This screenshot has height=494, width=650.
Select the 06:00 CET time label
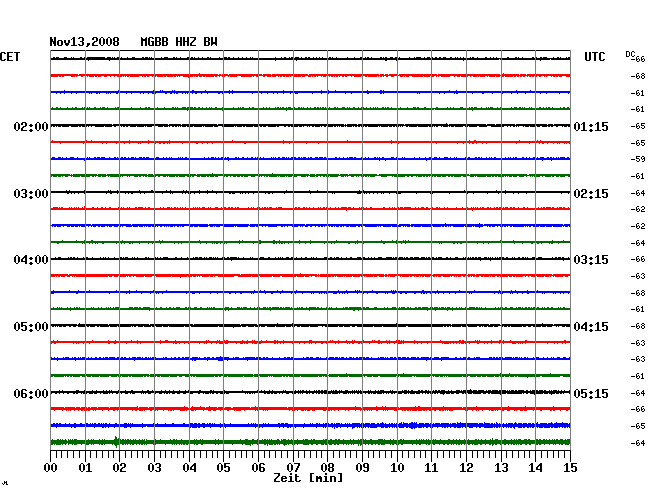[31, 393]
